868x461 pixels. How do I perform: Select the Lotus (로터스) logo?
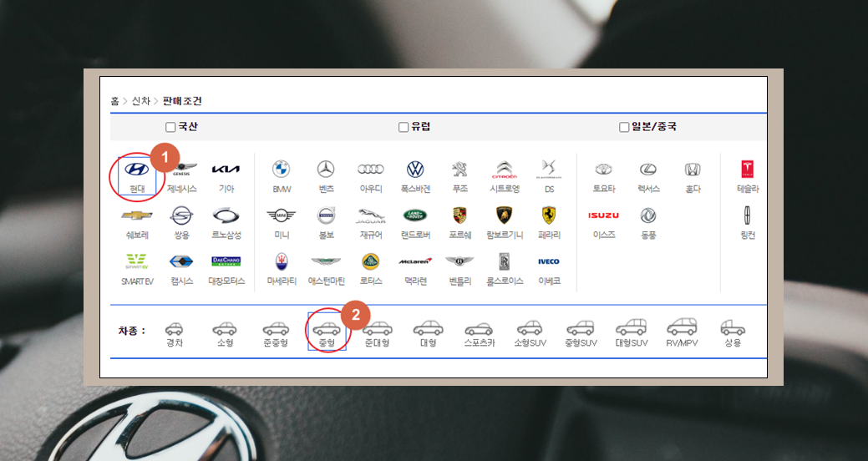(371, 261)
